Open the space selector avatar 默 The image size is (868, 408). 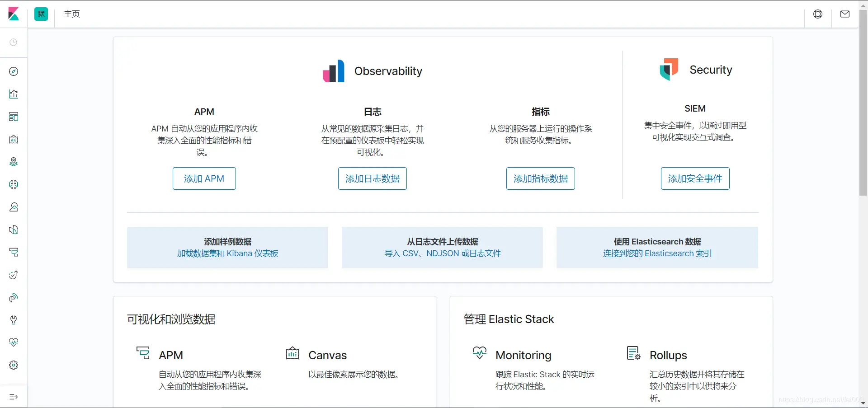41,14
